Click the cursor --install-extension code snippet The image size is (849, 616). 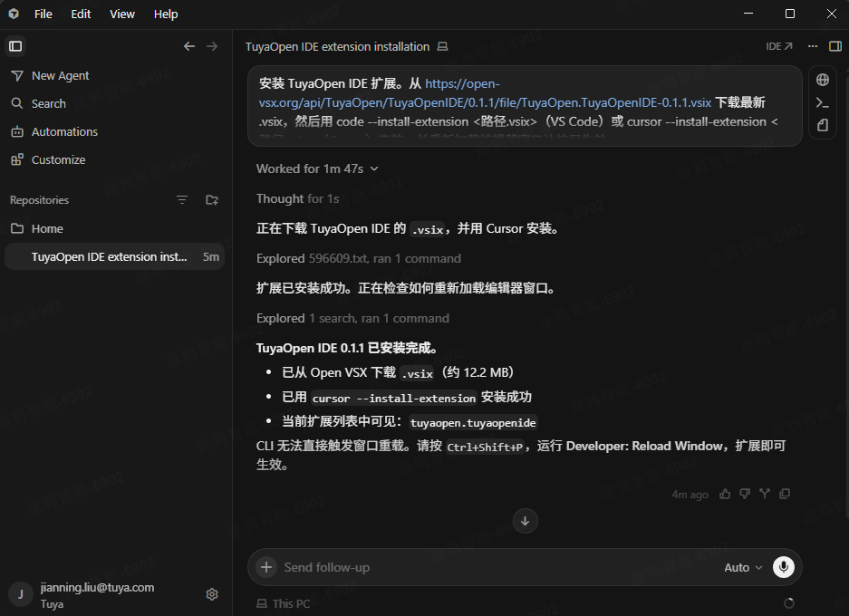coord(393,399)
